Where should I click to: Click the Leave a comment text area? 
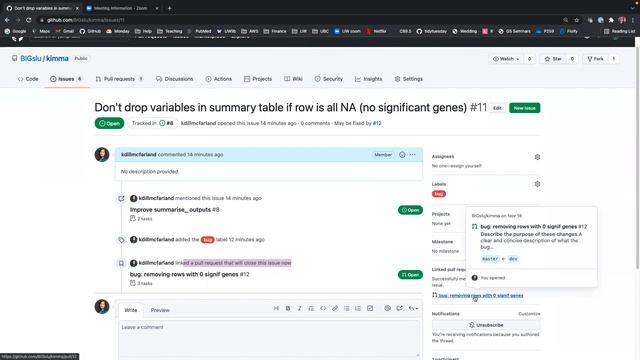pyautogui.click(x=269, y=338)
